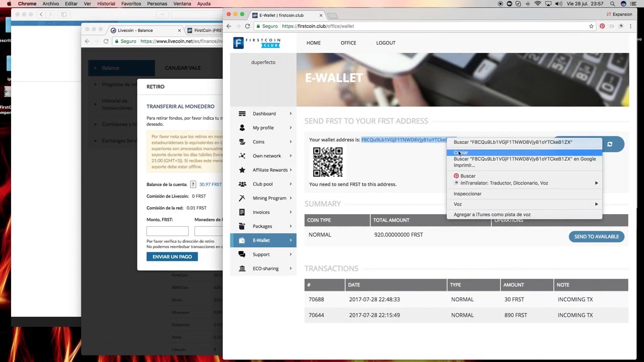
Task: Click the HOME navigation link
Action: (x=313, y=43)
